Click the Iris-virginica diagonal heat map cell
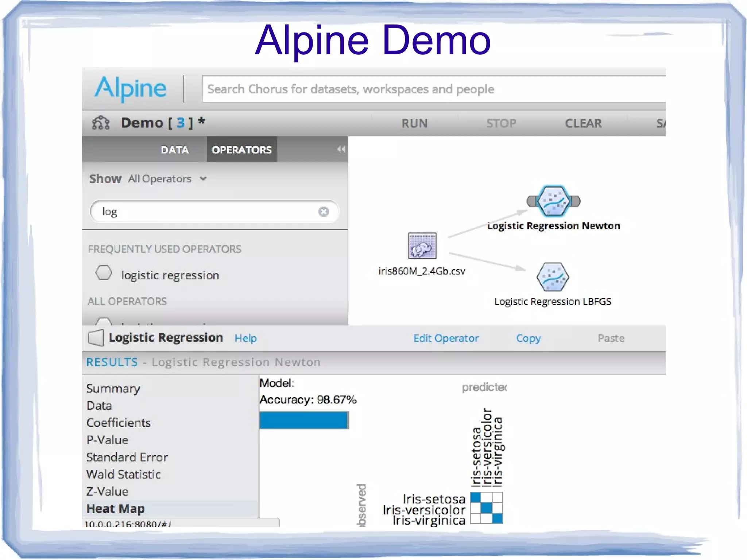 click(x=497, y=518)
